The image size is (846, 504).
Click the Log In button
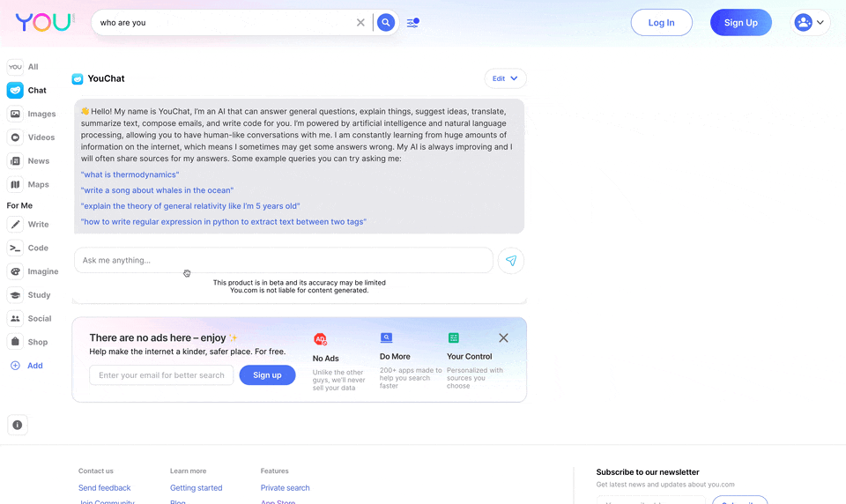coord(661,23)
